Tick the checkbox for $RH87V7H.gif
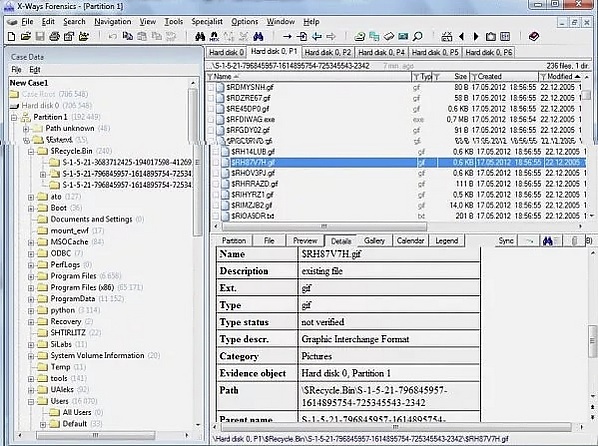 216,163
